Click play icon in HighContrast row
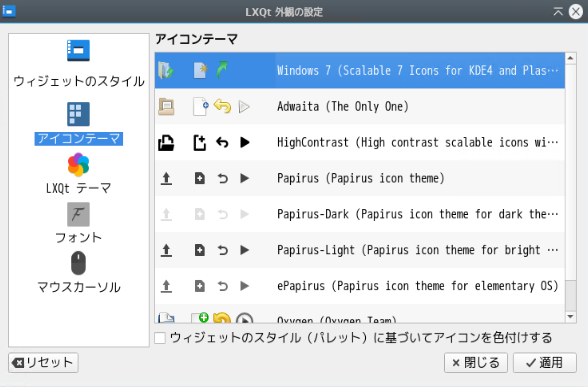Screen dimensions: 588x387 click(x=244, y=142)
